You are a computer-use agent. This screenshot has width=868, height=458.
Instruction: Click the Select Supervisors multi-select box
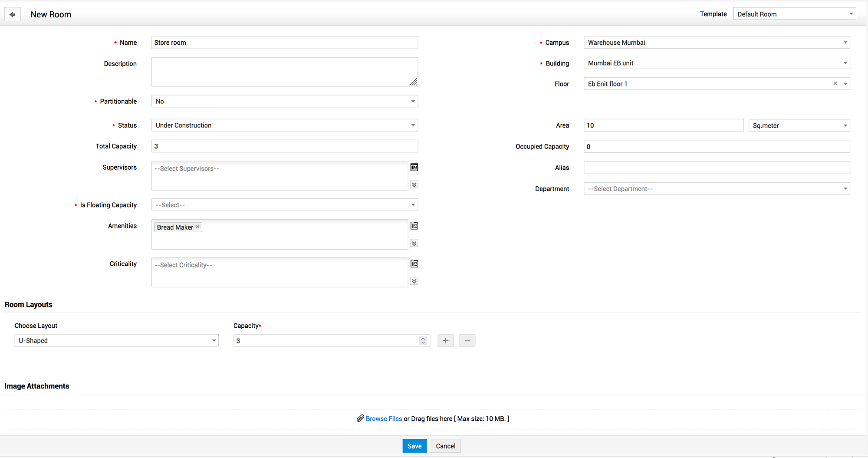pyautogui.click(x=279, y=176)
